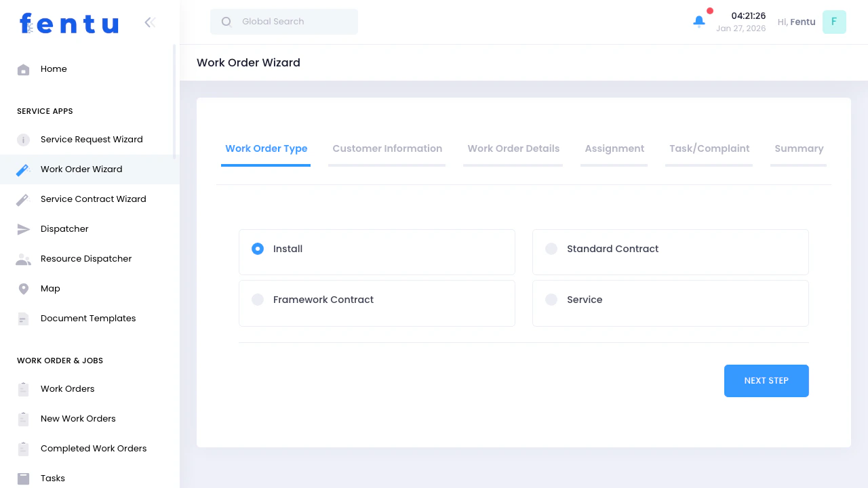868x488 pixels.
Task: Open the Map view
Action: click(50, 288)
